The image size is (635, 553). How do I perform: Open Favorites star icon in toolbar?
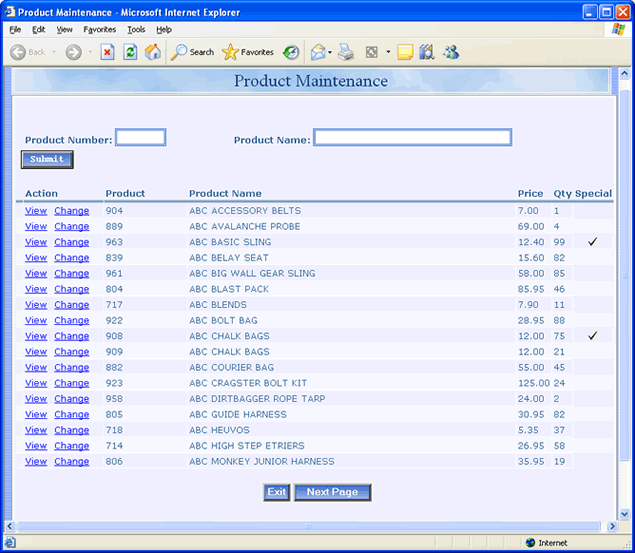point(230,52)
